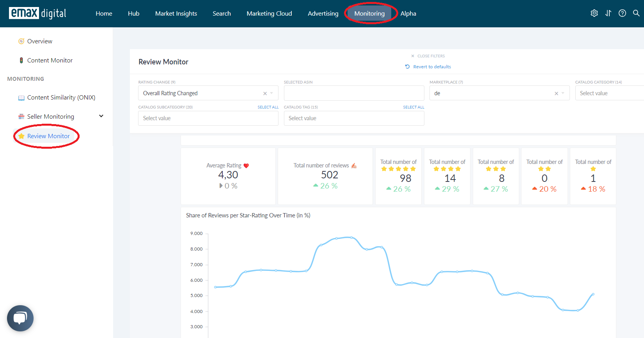Open the help question mark icon
This screenshot has width=644, height=338.
(x=622, y=13)
